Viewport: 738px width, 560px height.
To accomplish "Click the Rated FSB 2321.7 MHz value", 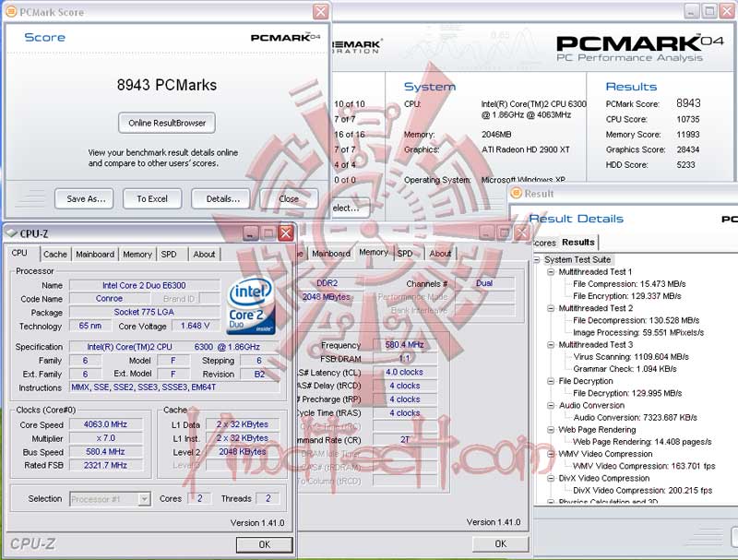I will pyautogui.click(x=105, y=465).
